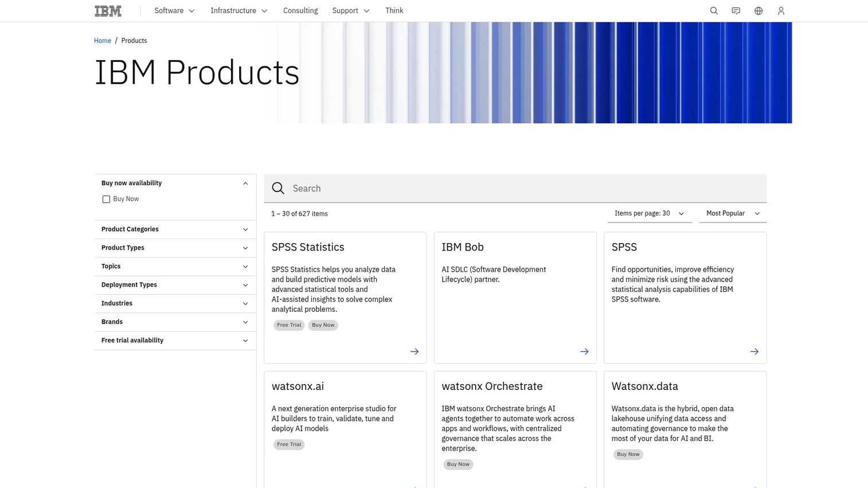Viewport: 868px width, 488px height.
Task: Open the watsonx.ai product title
Action: [298, 387]
